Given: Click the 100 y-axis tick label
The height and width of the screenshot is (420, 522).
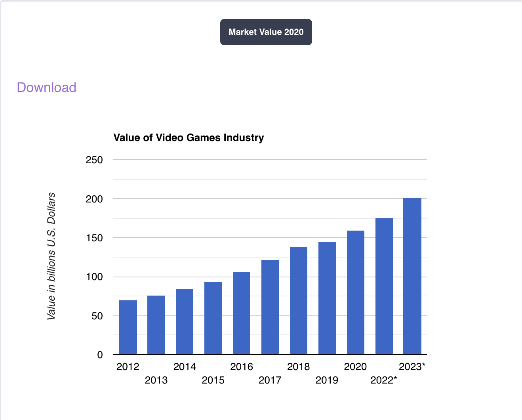Looking at the screenshot, I should pos(94,277).
